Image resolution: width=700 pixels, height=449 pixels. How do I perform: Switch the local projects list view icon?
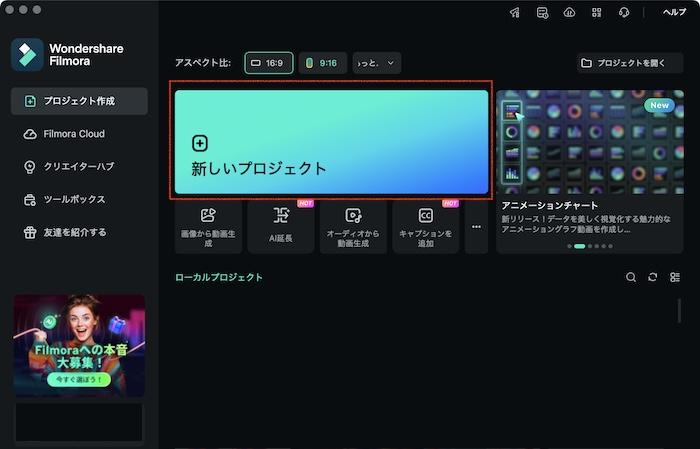675,277
